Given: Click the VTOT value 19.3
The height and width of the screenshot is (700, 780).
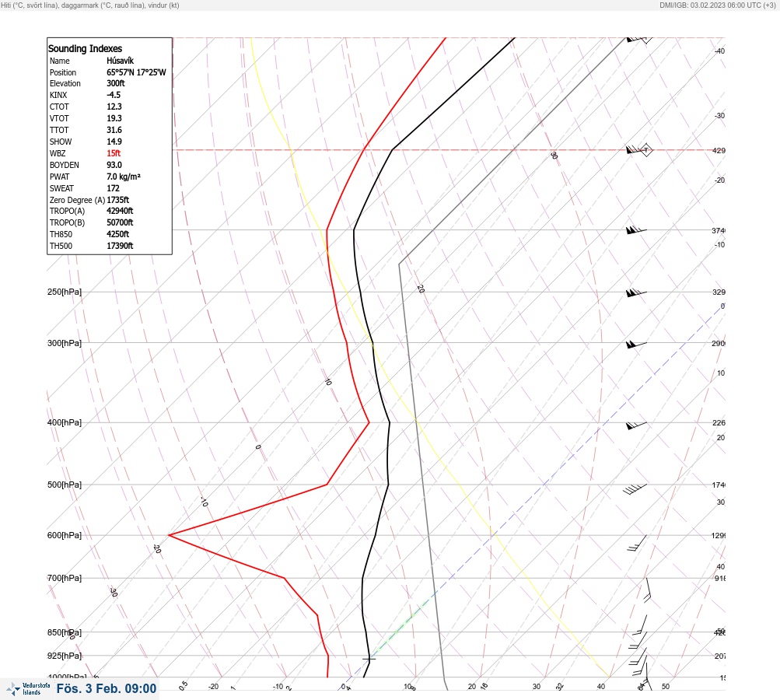Looking at the screenshot, I should [114, 118].
